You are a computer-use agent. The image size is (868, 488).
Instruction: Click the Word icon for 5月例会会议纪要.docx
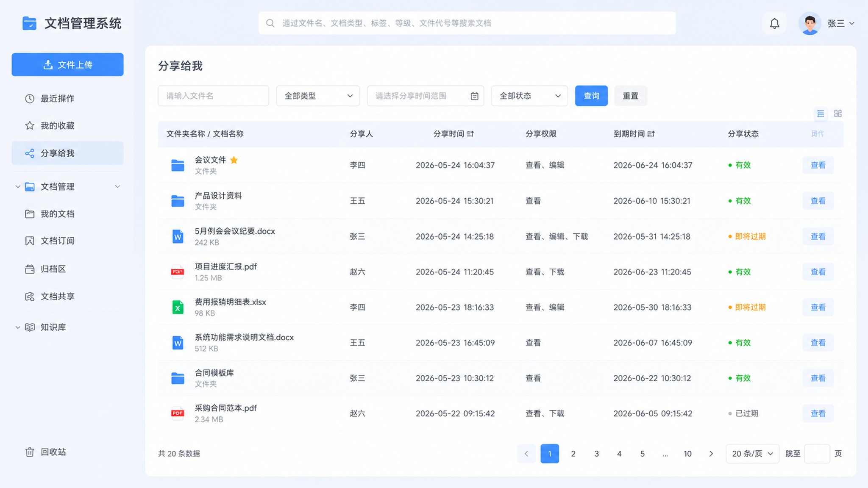tap(178, 236)
